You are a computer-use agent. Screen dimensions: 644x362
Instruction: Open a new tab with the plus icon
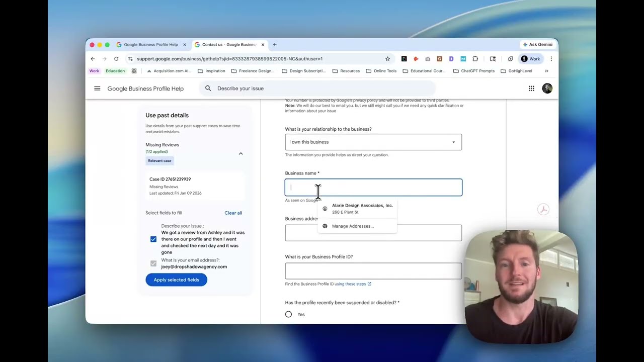pyautogui.click(x=274, y=45)
